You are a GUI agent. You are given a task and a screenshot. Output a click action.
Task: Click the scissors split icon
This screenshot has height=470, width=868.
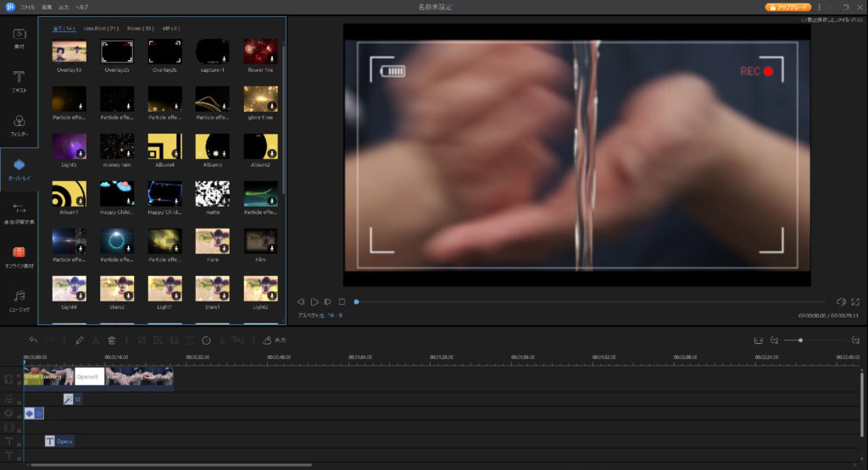pyautogui.click(x=95, y=340)
